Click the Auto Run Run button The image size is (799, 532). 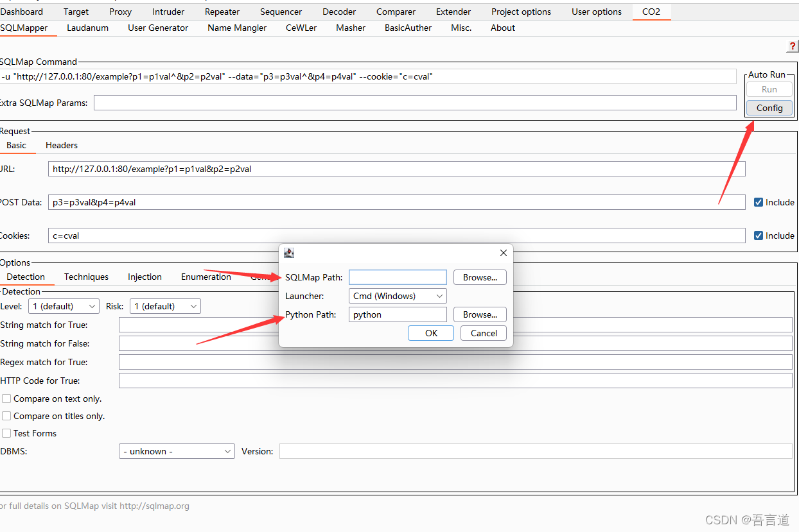click(769, 89)
